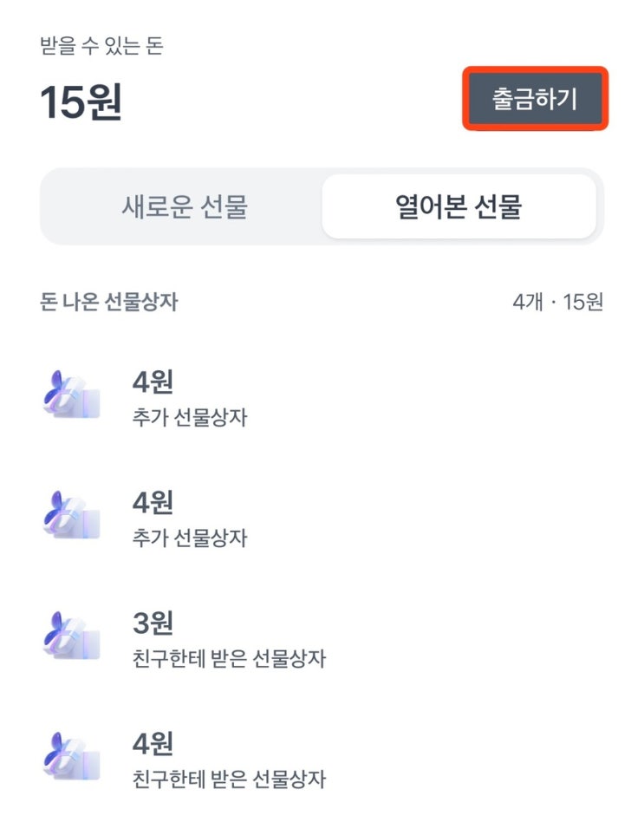Click 4원 amount above 친구한테 받은 선물상자

click(x=152, y=743)
